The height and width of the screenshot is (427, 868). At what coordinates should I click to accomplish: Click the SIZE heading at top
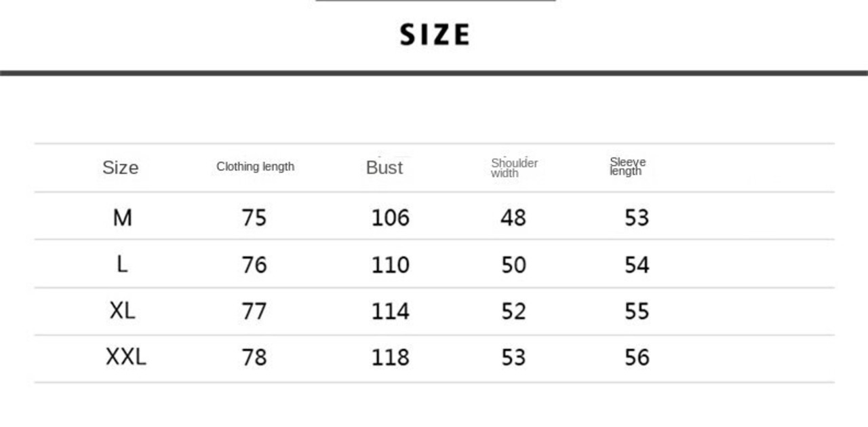[435, 35]
